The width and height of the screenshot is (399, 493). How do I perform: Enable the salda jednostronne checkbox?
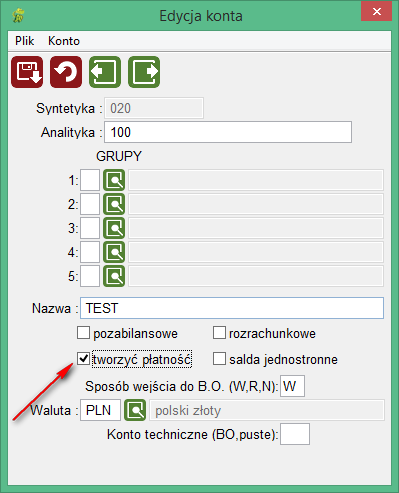pyautogui.click(x=219, y=359)
